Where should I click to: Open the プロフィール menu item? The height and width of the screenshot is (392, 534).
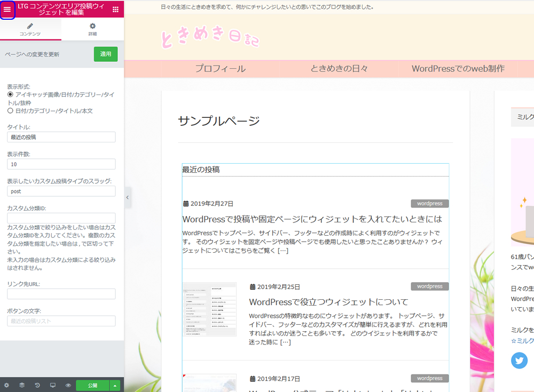click(221, 69)
